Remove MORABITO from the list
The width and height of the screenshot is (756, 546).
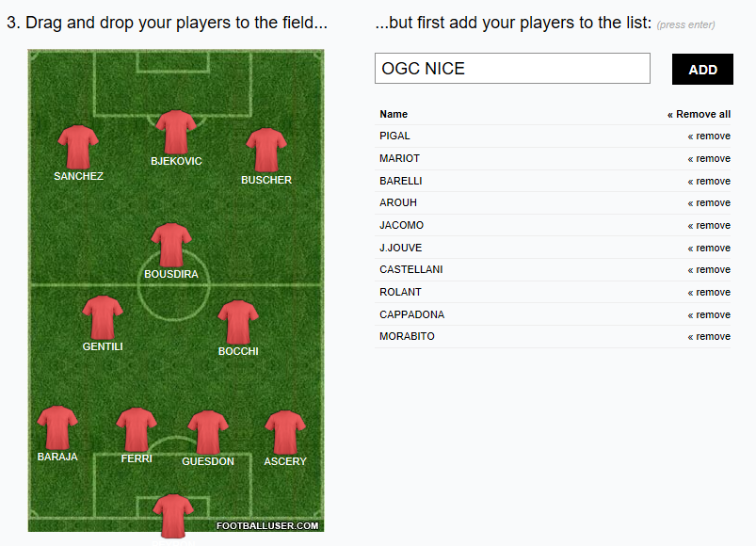709,336
